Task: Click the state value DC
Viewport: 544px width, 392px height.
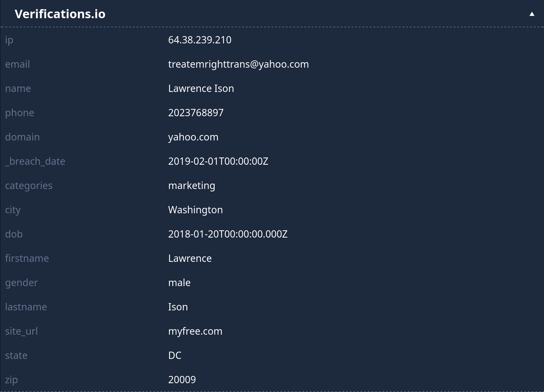Action: 175,355
